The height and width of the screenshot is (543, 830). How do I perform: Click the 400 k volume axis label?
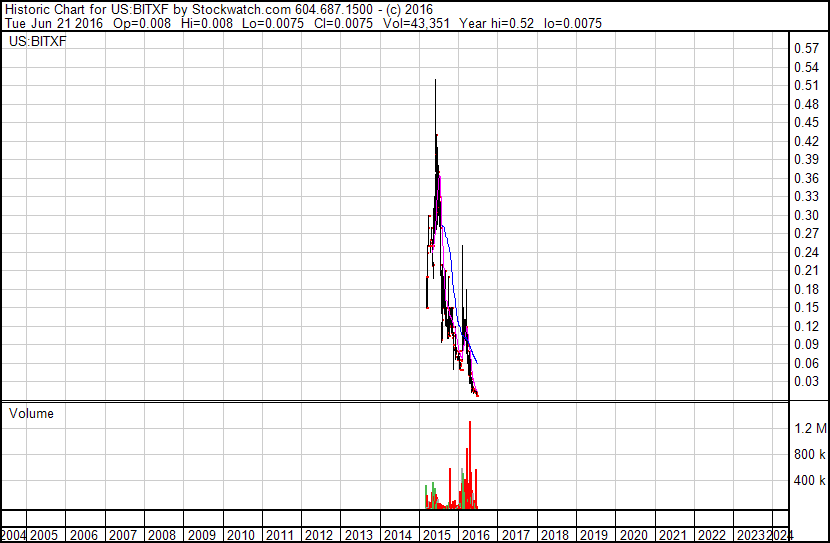(x=810, y=481)
